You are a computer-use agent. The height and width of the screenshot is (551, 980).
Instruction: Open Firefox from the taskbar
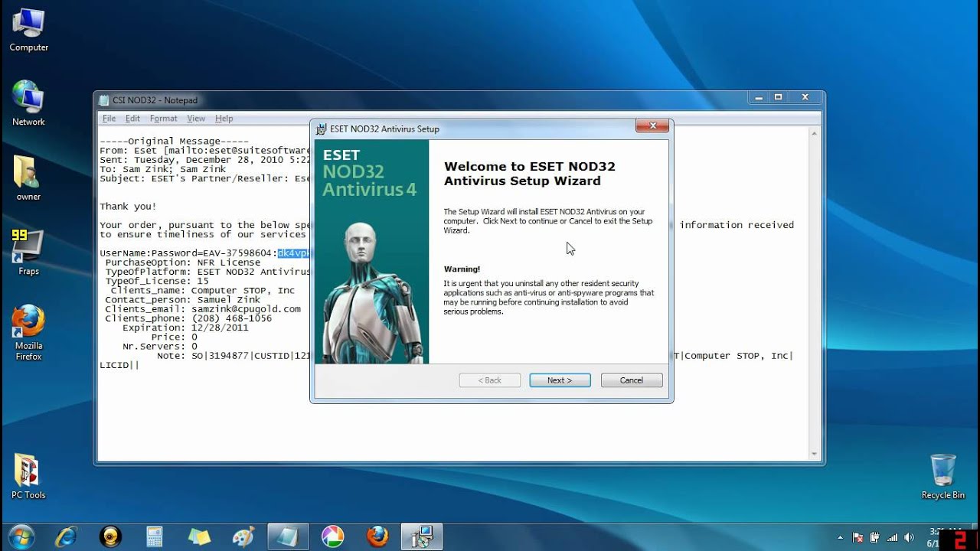[x=377, y=537]
